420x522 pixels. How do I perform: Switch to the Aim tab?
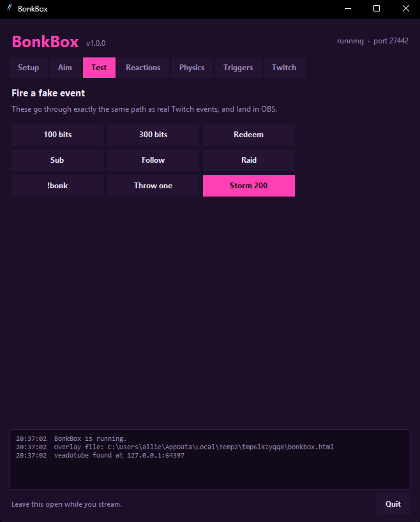(x=65, y=68)
